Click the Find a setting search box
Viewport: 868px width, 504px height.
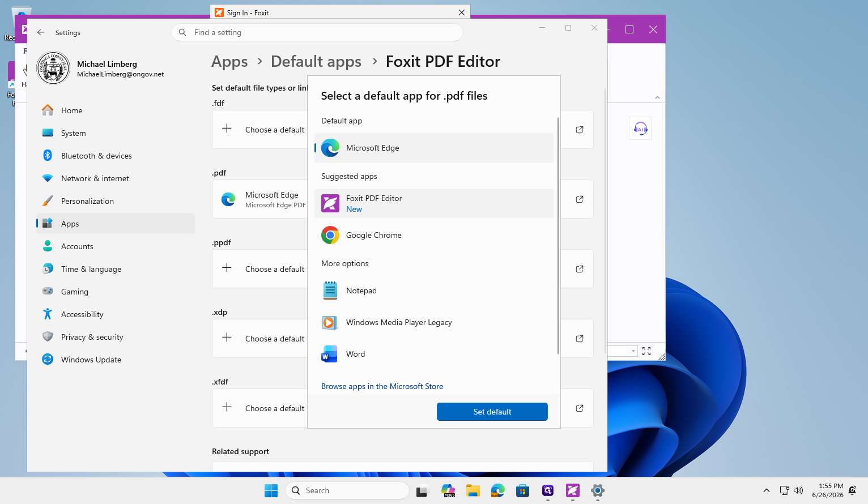[317, 32]
